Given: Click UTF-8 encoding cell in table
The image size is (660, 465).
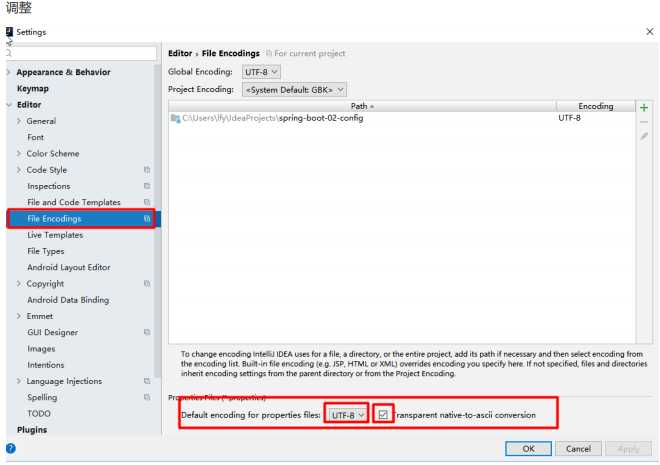Looking at the screenshot, I should pyautogui.click(x=570, y=118).
